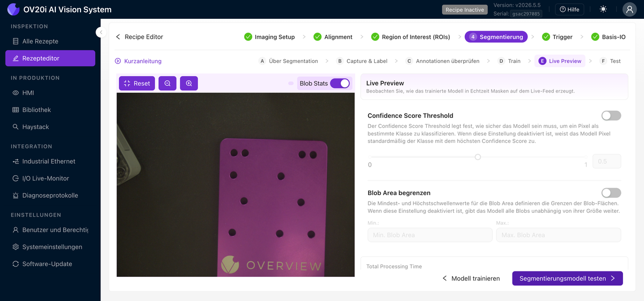
Task: Click the serial number gsac297085
Action: (x=526, y=14)
